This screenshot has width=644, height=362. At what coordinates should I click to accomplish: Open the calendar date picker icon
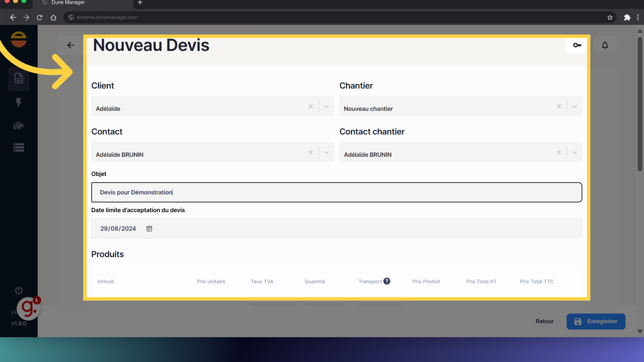(149, 229)
